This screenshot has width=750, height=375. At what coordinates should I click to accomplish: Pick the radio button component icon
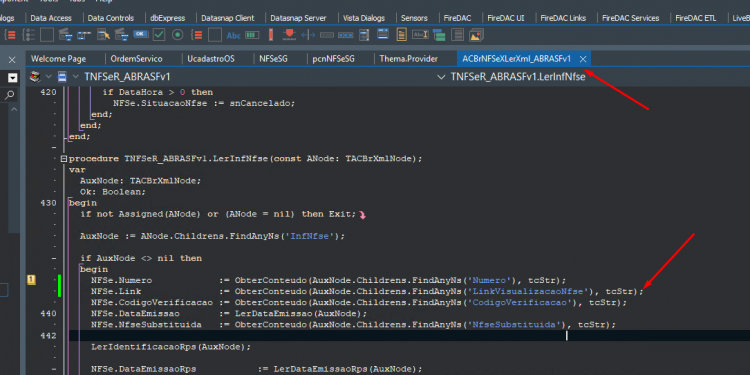tap(177, 35)
